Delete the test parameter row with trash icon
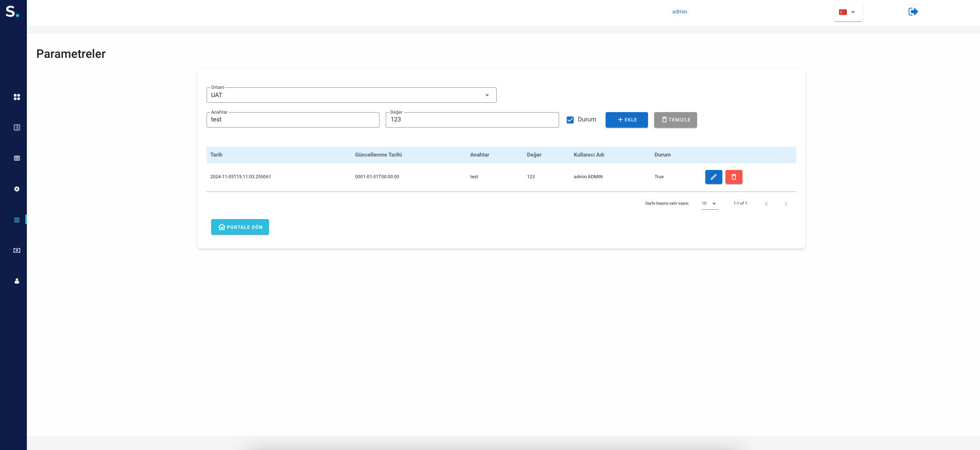Image resolution: width=980 pixels, height=450 pixels. point(733,177)
